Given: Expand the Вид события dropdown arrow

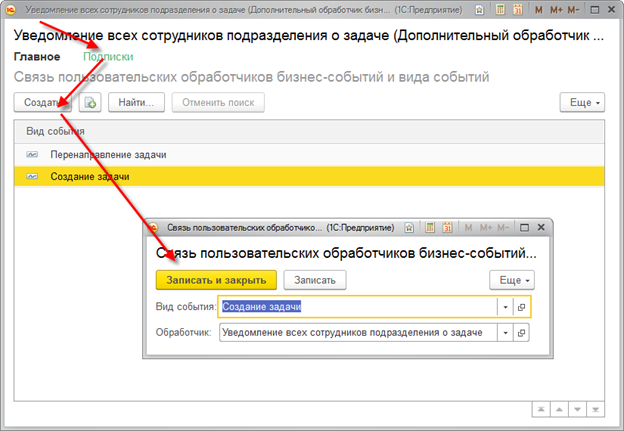Looking at the screenshot, I should pyautogui.click(x=506, y=307).
